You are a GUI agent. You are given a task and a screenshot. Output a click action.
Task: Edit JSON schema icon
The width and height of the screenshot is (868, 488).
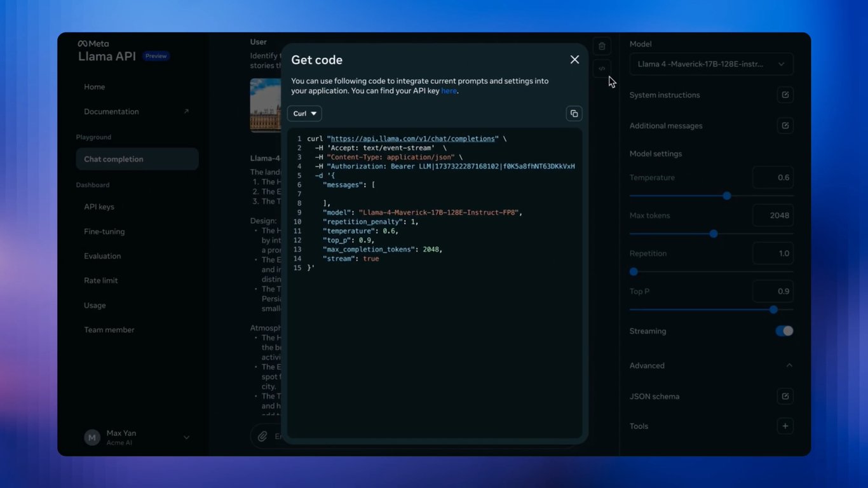point(785,396)
